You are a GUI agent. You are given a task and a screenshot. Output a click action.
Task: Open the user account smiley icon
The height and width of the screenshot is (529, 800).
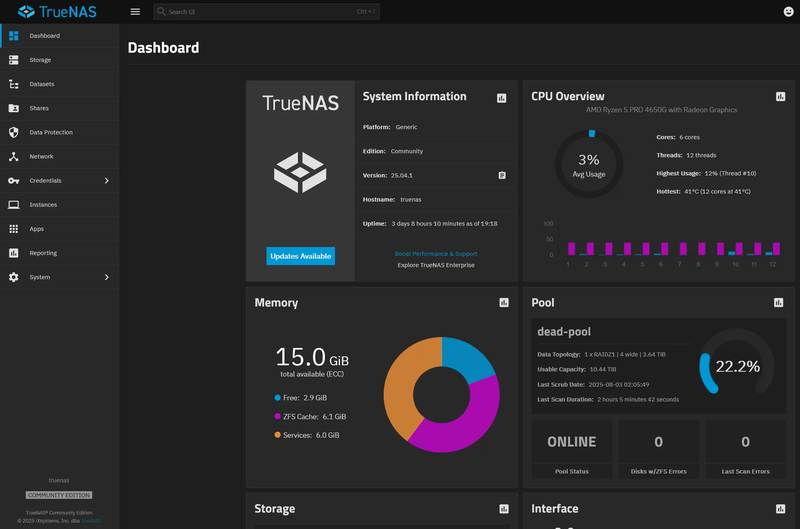click(x=788, y=11)
